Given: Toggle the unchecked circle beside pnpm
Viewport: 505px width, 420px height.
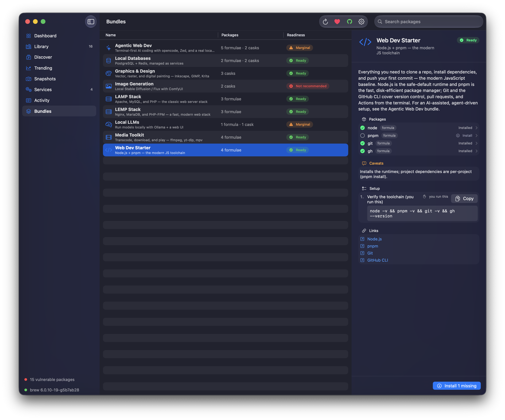Looking at the screenshot, I should click(362, 136).
